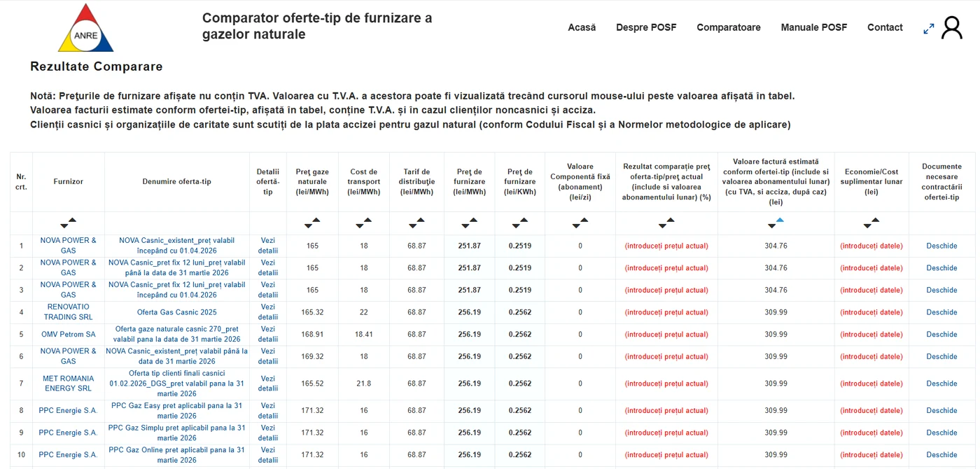Sort by Preț gaze naturale column arrows
This screenshot has height=469, width=980.
click(312, 223)
